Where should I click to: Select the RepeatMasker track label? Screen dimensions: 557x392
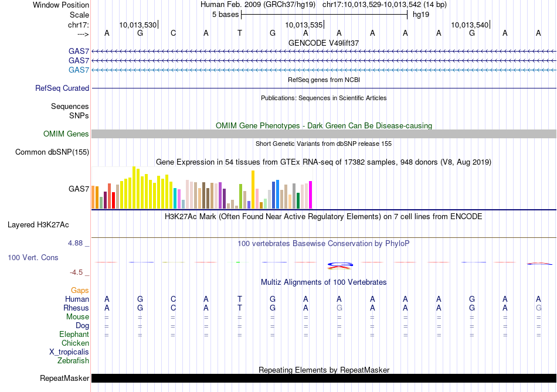[x=64, y=379]
